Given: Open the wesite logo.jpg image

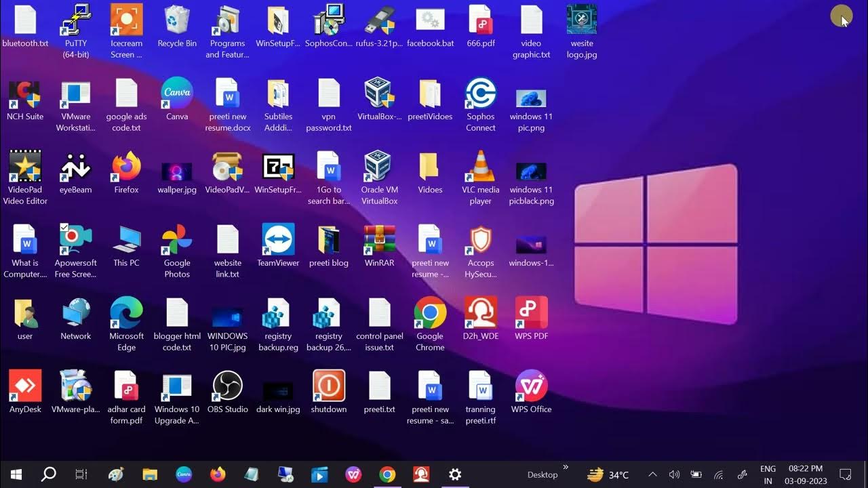Looking at the screenshot, I should click(x=582, y=20).
